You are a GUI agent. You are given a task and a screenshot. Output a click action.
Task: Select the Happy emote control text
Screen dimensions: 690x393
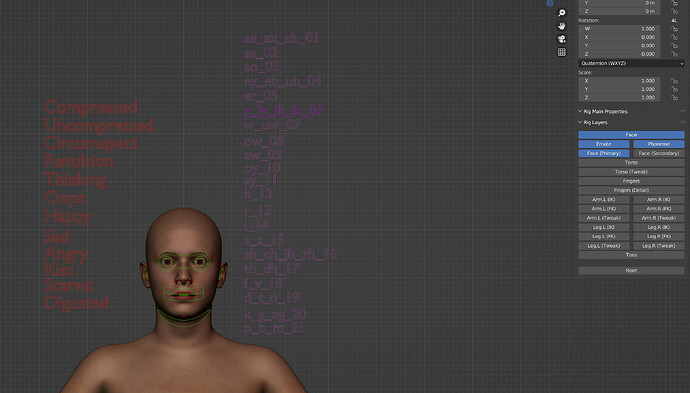point(67,217)
